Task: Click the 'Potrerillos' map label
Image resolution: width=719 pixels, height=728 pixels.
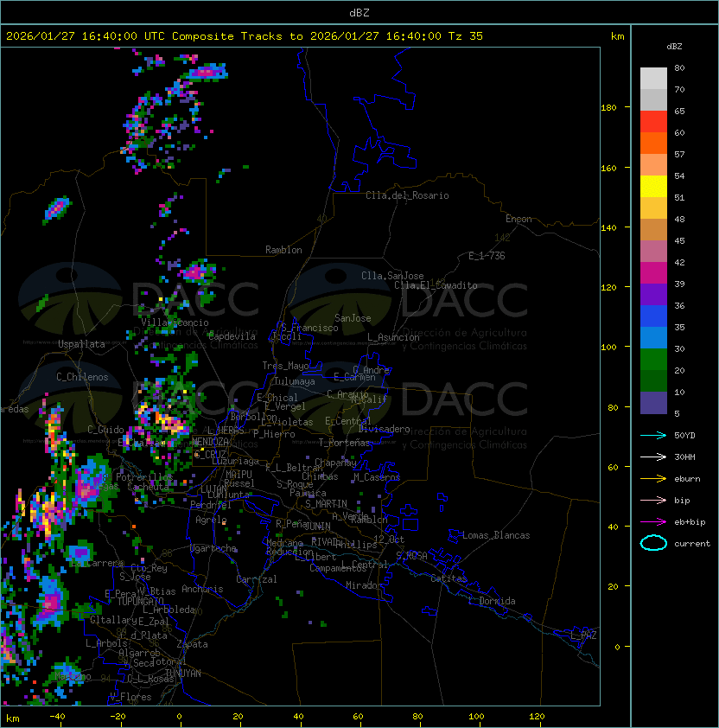Action: pos(144,476)
